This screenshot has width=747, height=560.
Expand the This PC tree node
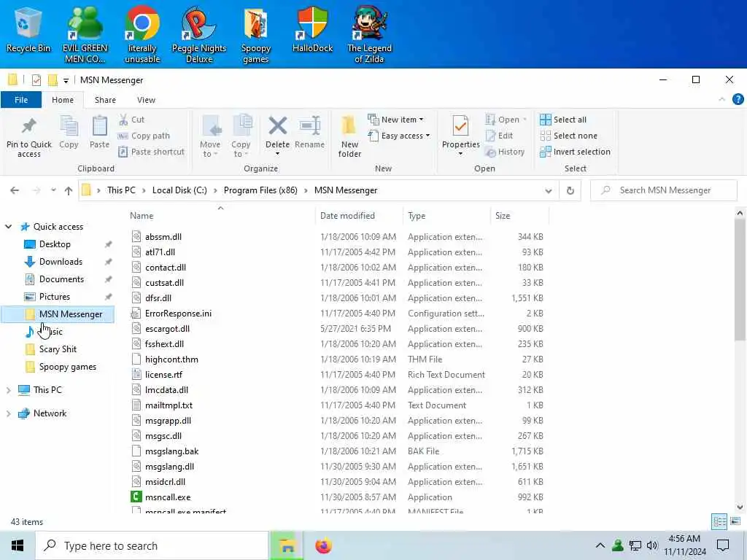9,390
